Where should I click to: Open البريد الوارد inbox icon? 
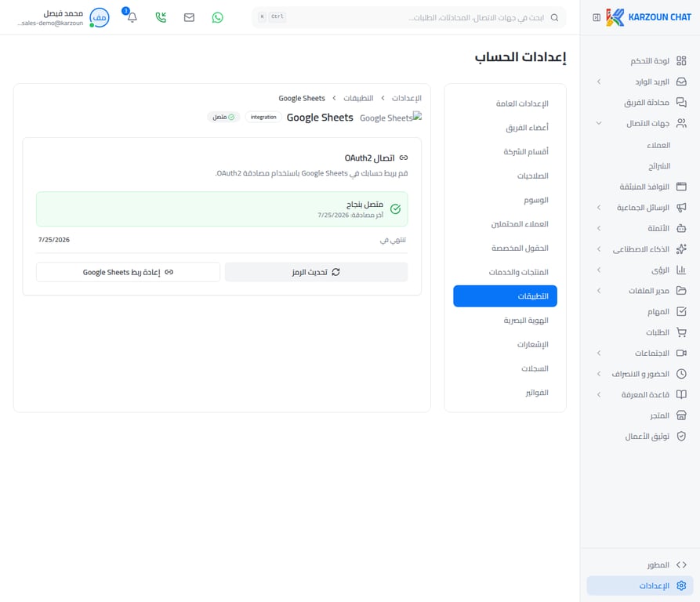click(x=681, y=82)
